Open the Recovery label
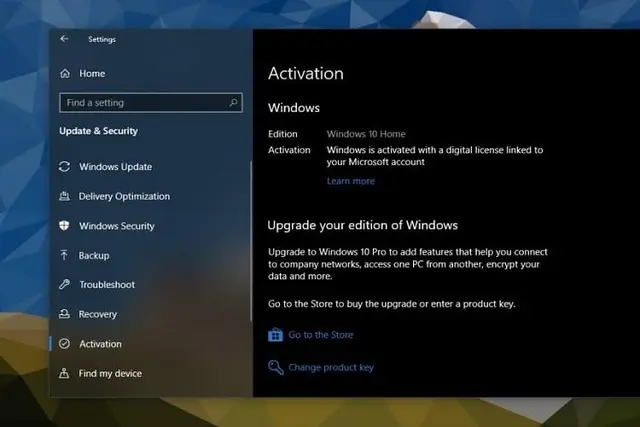640x427 pixels. pyautogui.click(x=98, y=314)
